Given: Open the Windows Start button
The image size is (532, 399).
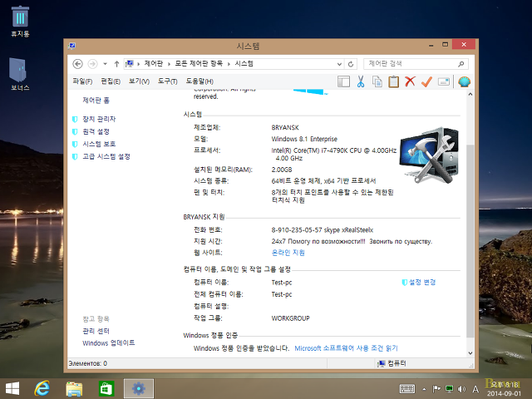Looking at the screenshot, I should pyautogui.click(x=12, y=388).
